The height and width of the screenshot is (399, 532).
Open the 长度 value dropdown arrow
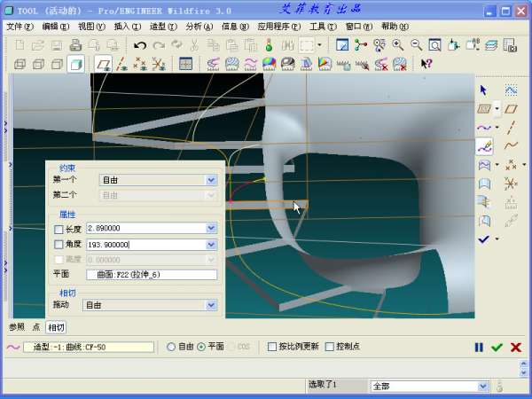point(211,229)
